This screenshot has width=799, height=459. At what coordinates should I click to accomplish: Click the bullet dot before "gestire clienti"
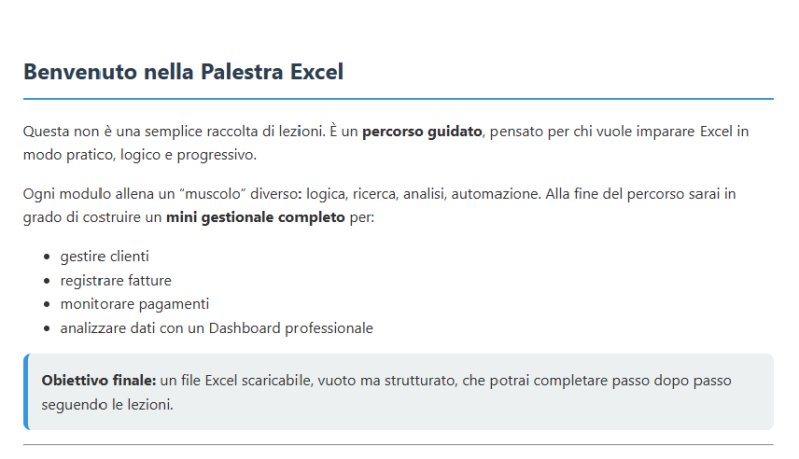[47, 258]
